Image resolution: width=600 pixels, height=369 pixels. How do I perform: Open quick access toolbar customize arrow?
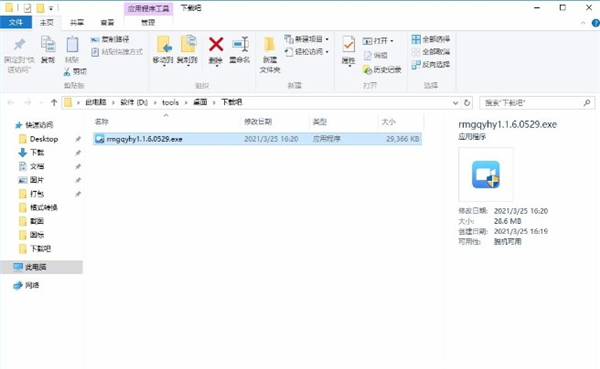(51, 8)
